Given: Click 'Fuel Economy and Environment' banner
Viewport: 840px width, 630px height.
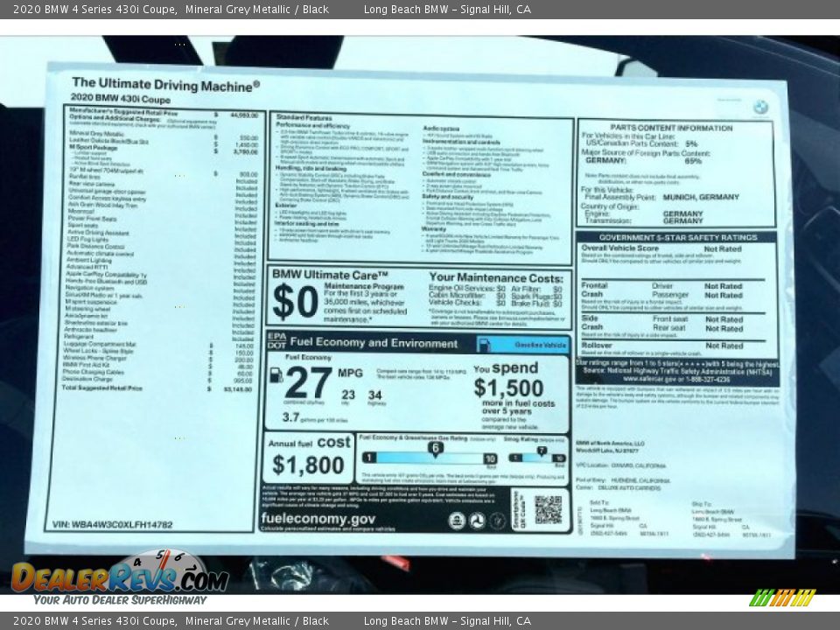Looking at the screenshot, I should pyautogui.click(x=374, y=342).
